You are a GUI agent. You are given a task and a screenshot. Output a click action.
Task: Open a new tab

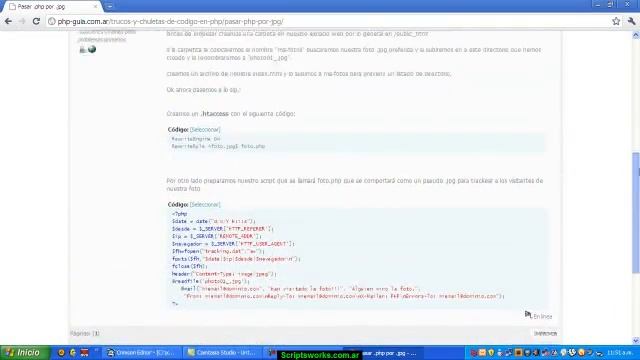[x=109, y=6]
